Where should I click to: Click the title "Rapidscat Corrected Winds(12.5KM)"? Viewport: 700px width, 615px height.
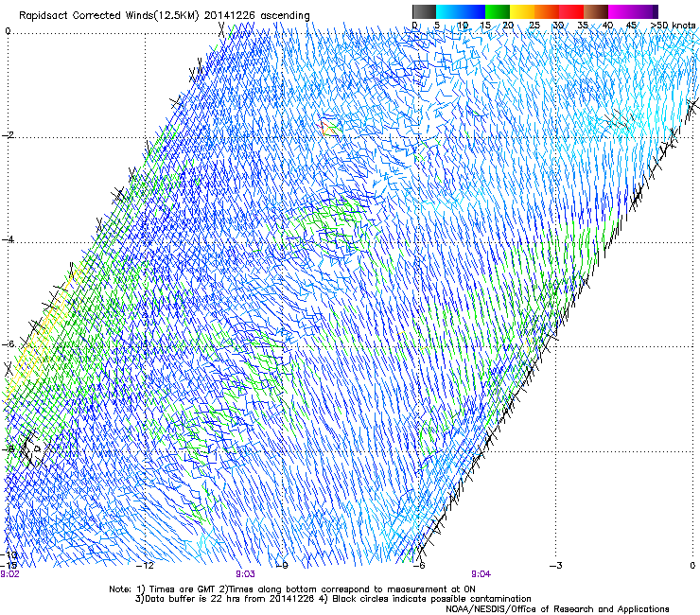109,16
